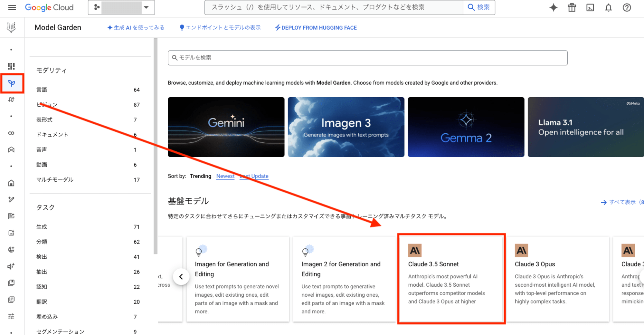644x335 pixels.
Task: Open the Gemini AI assistant sparkle icon
Action: [x=553, y=7]
